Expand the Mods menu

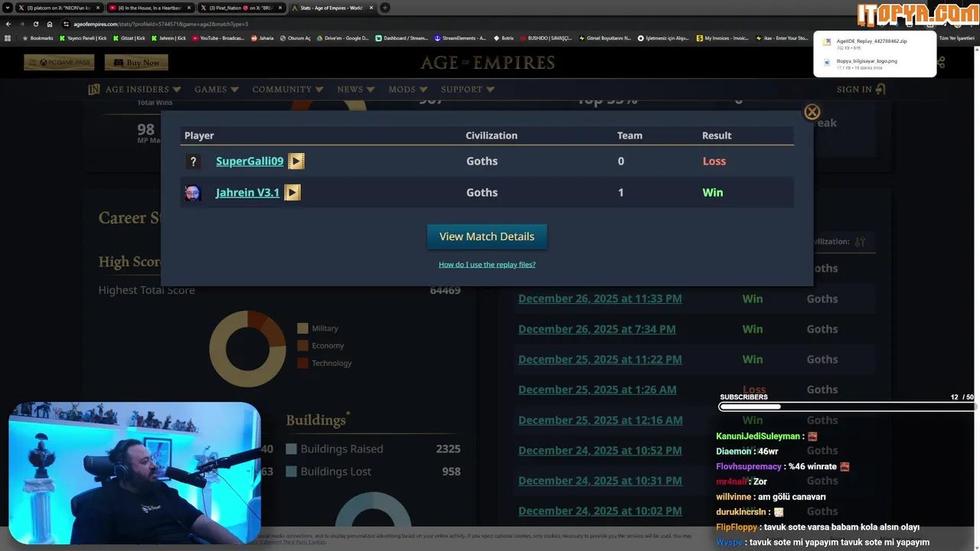407,90
